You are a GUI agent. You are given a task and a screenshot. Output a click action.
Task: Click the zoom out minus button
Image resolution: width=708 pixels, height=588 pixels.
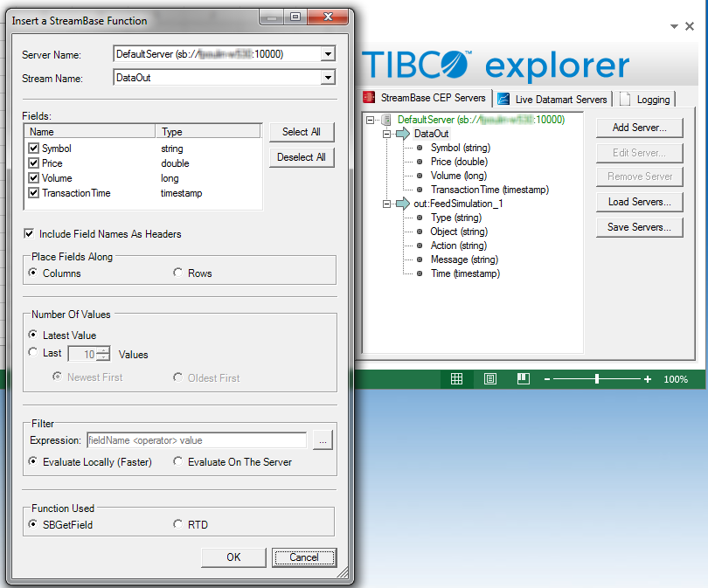click(x=547, y=379)
